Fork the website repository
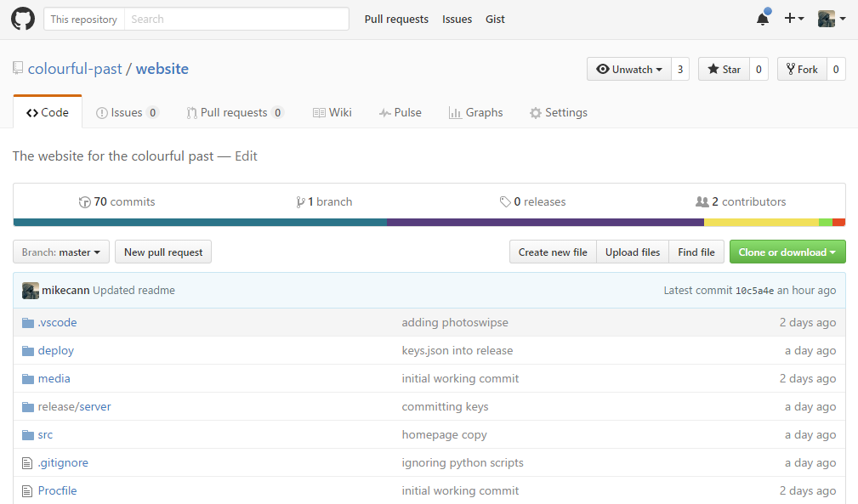Screen dimensions: 858x504 point(802,70)
